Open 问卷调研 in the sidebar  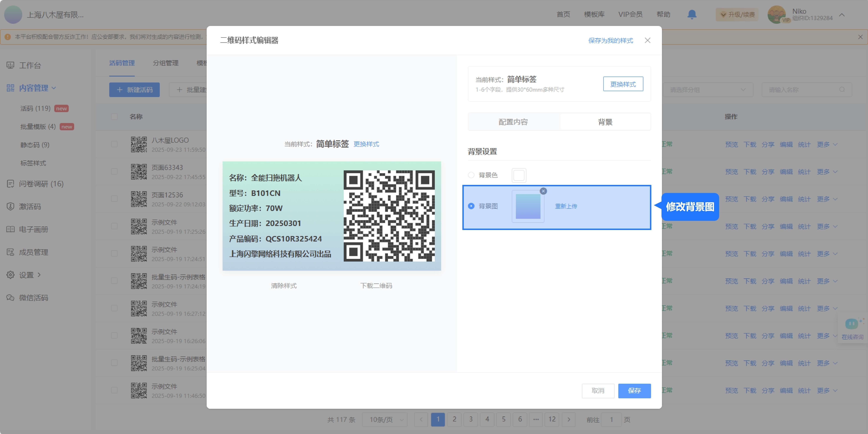41,184
